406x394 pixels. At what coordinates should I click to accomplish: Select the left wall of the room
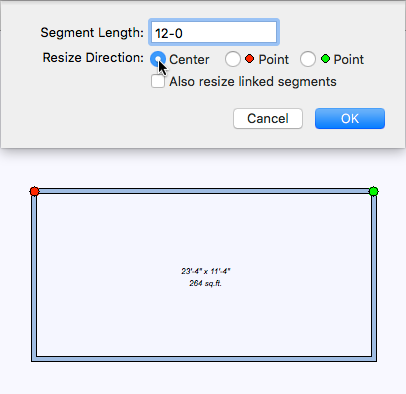[x=34, y=277]
